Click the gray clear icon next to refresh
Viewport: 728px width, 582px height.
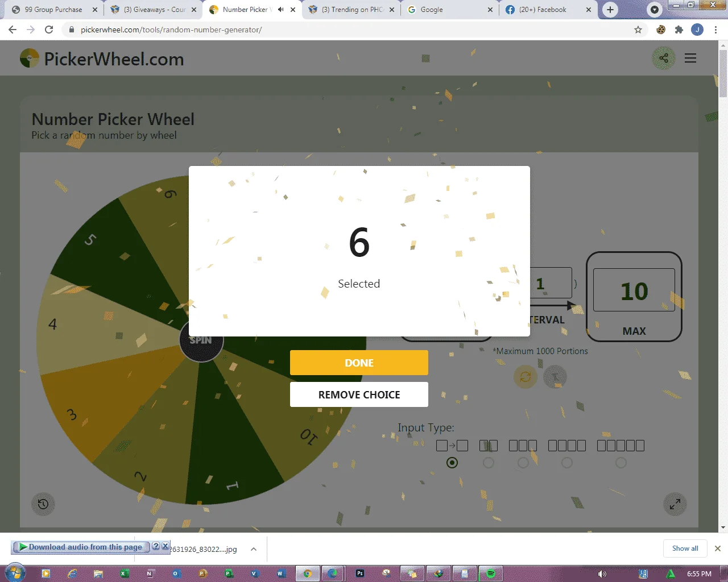[555, 377]
